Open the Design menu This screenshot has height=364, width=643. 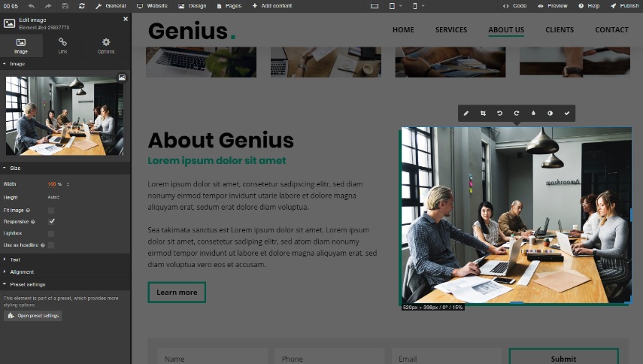(x=193, y=6)
